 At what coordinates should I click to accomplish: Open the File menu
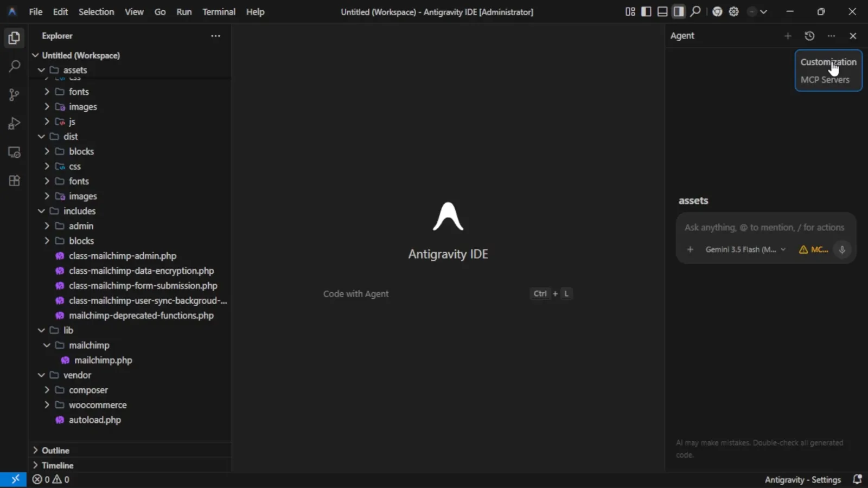[36, 11]
